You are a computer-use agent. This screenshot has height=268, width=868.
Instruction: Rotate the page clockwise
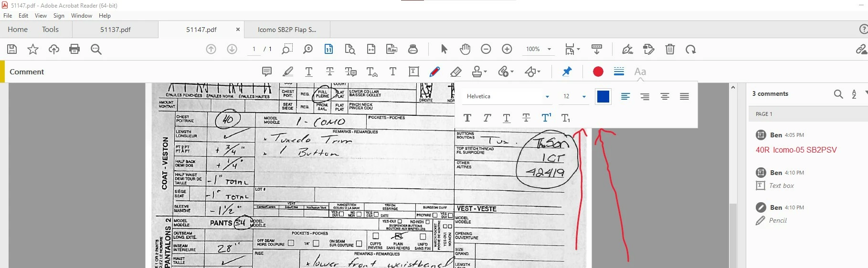tap(691, 49)
